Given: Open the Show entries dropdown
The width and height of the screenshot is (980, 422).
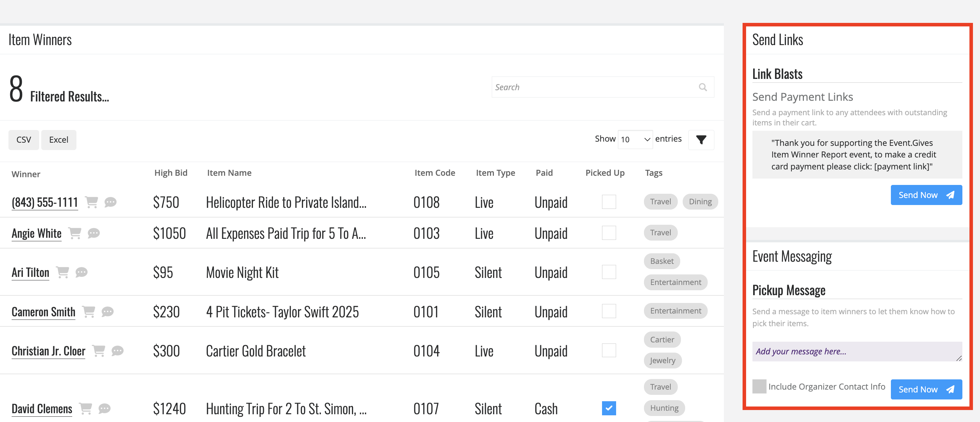Looking at the screenshot, I should pos(635,139).
